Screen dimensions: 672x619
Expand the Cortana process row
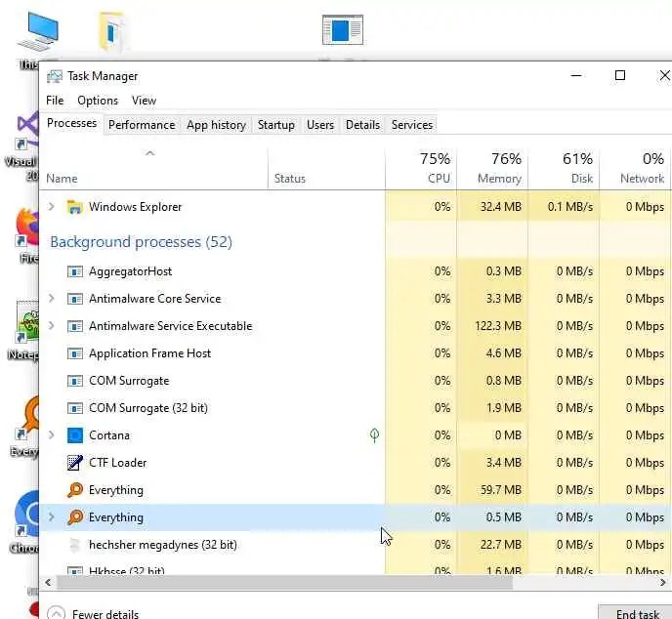pos(52,435)
